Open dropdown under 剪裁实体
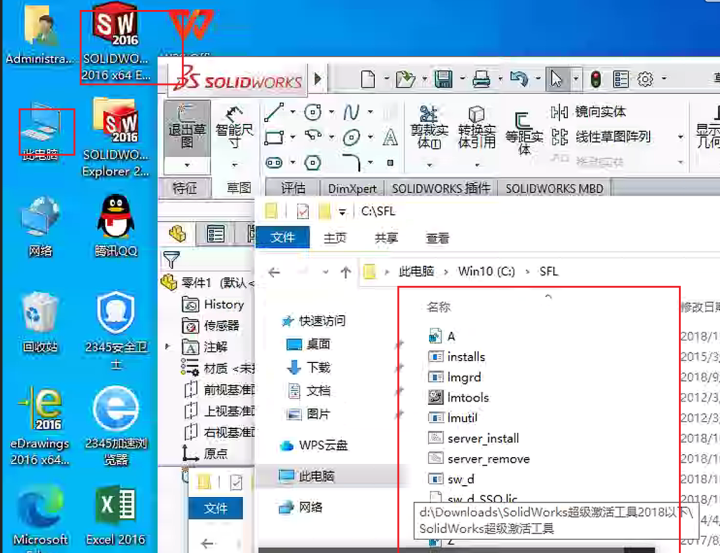 point(429,164)
